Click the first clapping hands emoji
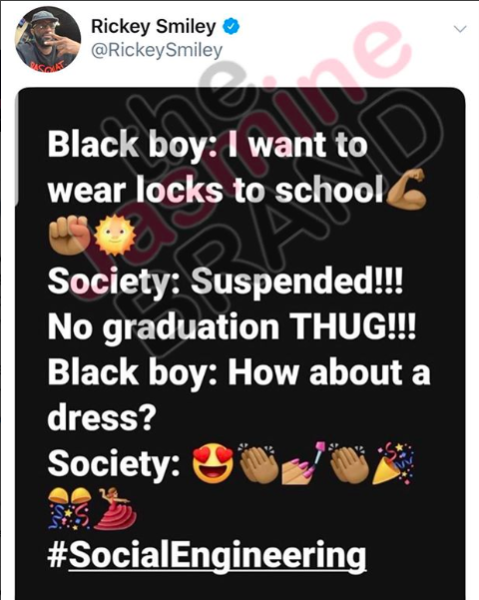The width and height of the screenshot is (479, 600). (258, 463)
